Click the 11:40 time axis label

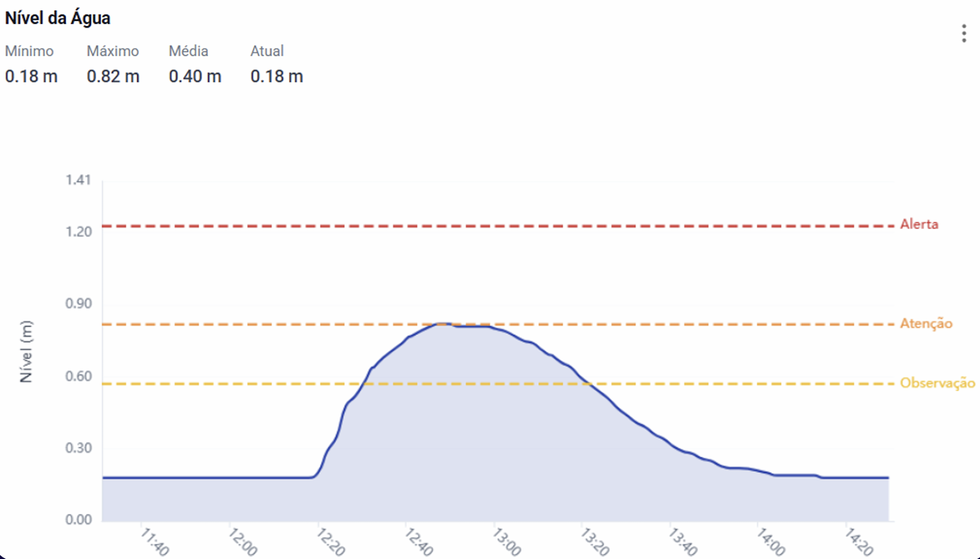[155, 542]
